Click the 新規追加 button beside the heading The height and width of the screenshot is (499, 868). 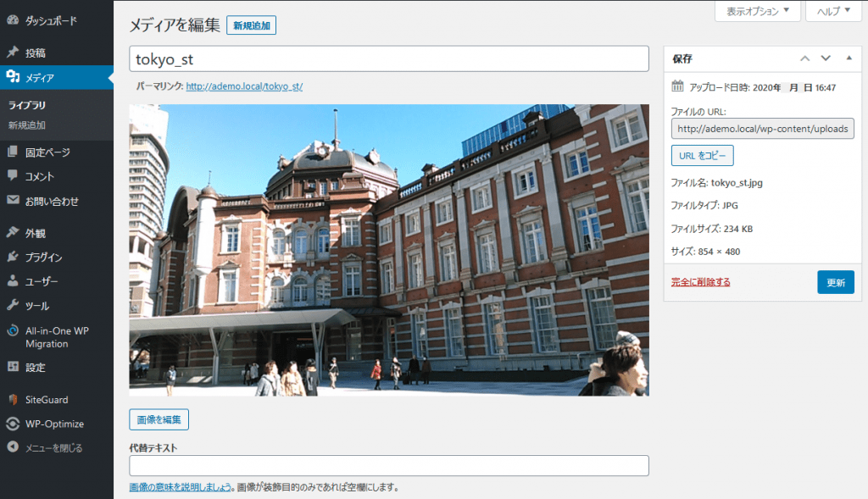[251, 25]
